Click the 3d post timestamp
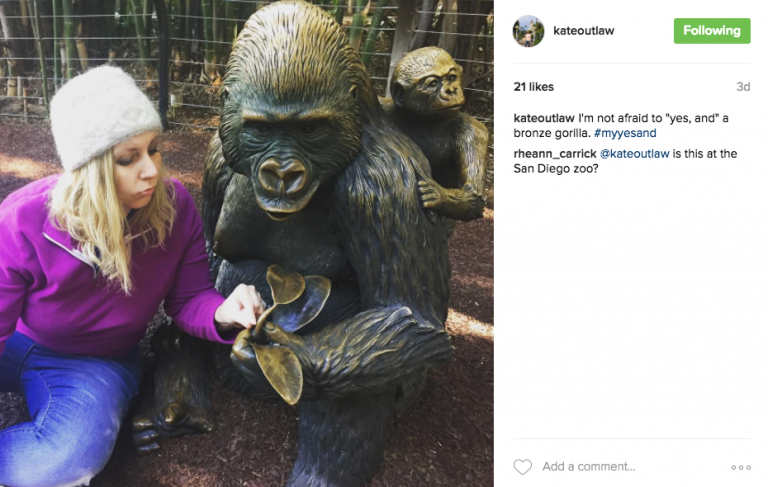 coord(743,87)
